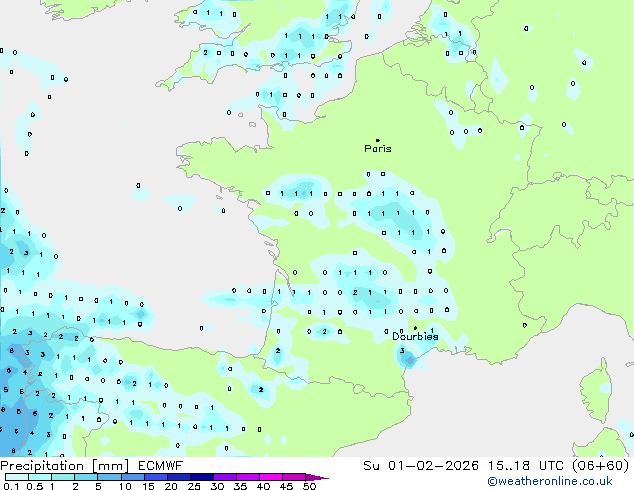Screen dimensions: 634x490
Task: Pick the 35–40 mm magenta legend swatch
Action: [247, 477]
